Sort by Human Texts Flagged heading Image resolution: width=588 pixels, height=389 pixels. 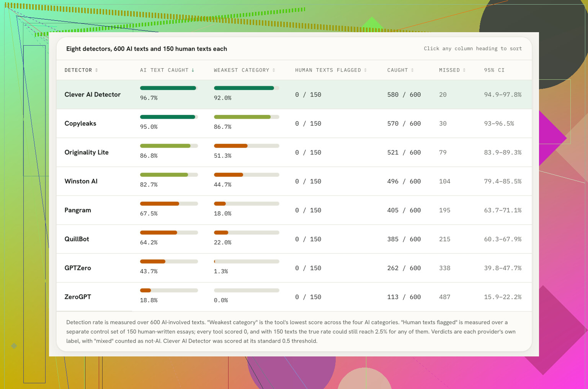(328, 70)
